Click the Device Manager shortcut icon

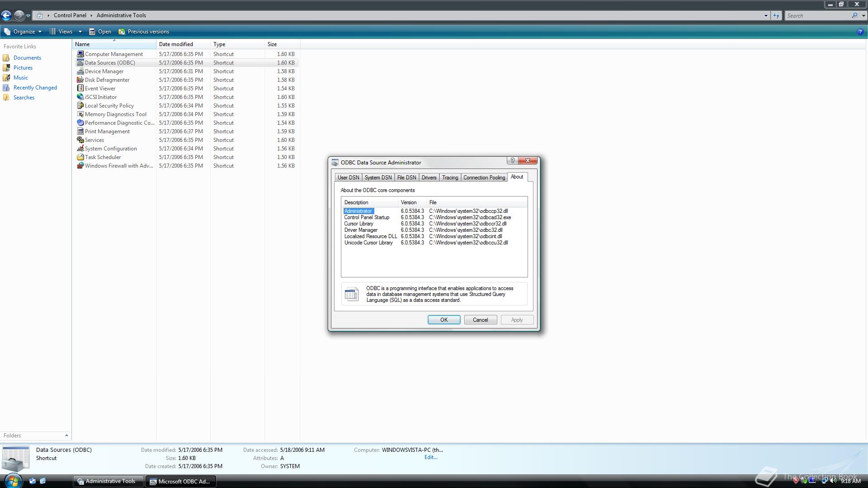point(80,71)
